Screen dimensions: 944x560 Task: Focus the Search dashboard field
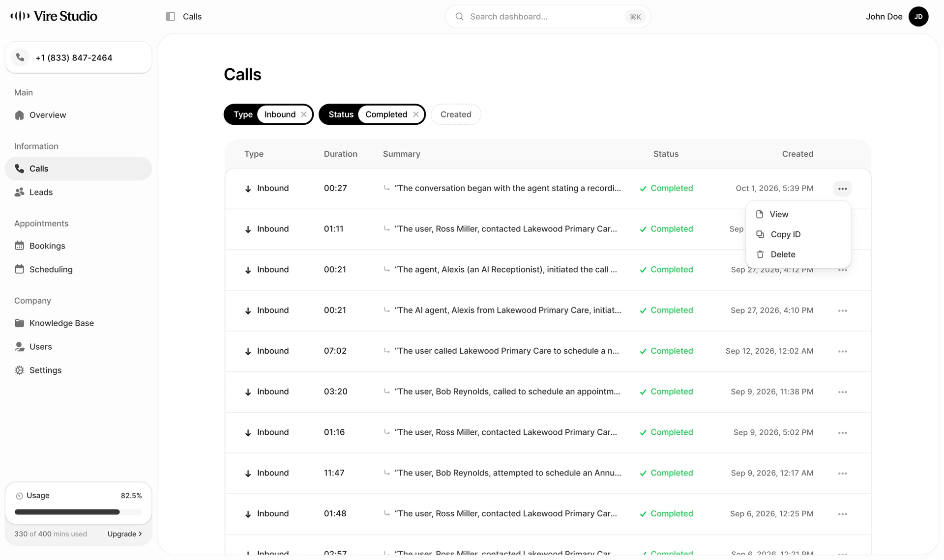point(548,17)
